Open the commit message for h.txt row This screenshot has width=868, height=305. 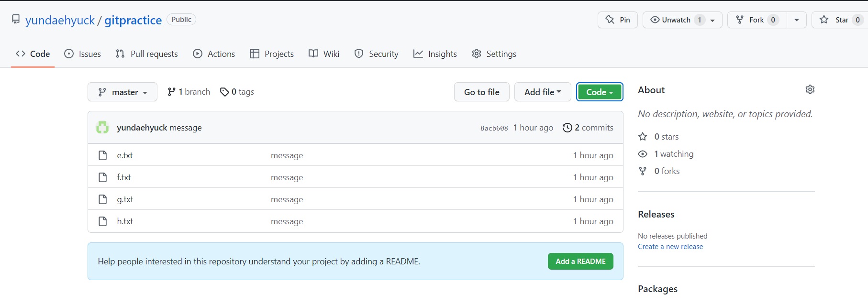pyautogui.click(x=287, y=221)
